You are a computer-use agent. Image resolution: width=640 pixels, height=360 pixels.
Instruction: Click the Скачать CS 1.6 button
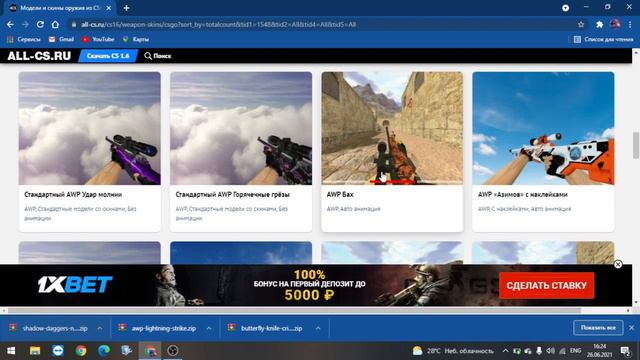point(108,56)
